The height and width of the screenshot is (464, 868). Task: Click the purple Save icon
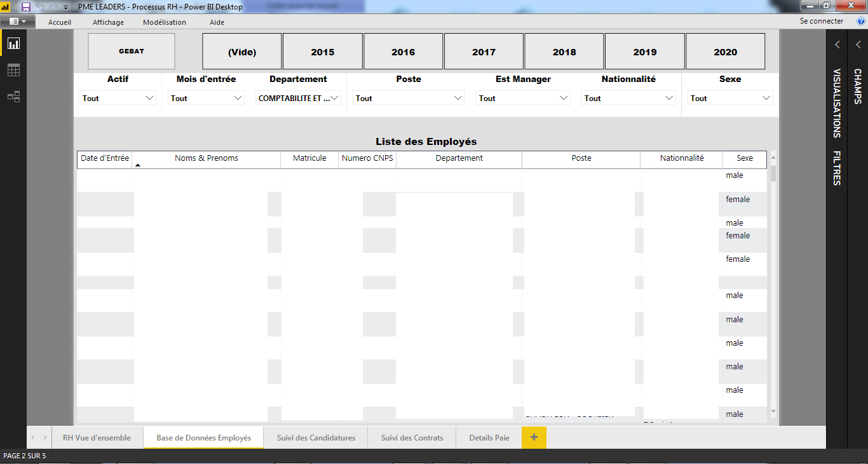tap(26, 6)
